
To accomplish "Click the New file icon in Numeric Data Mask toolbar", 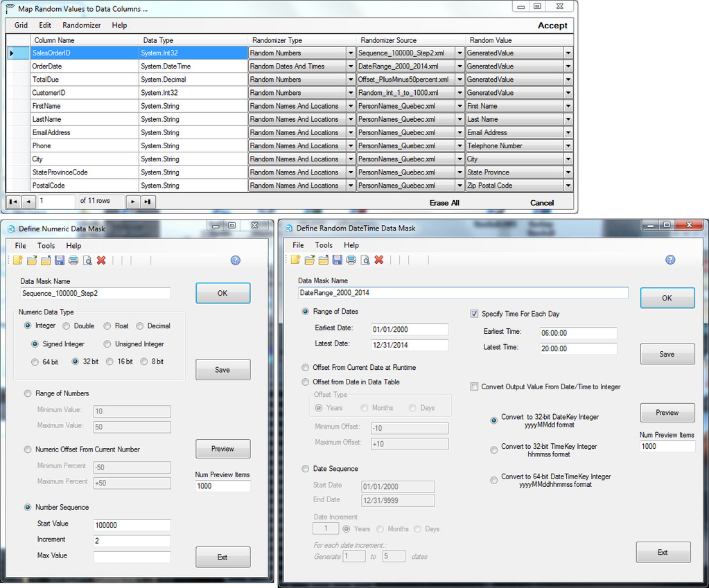I will [x=18, y=260].
